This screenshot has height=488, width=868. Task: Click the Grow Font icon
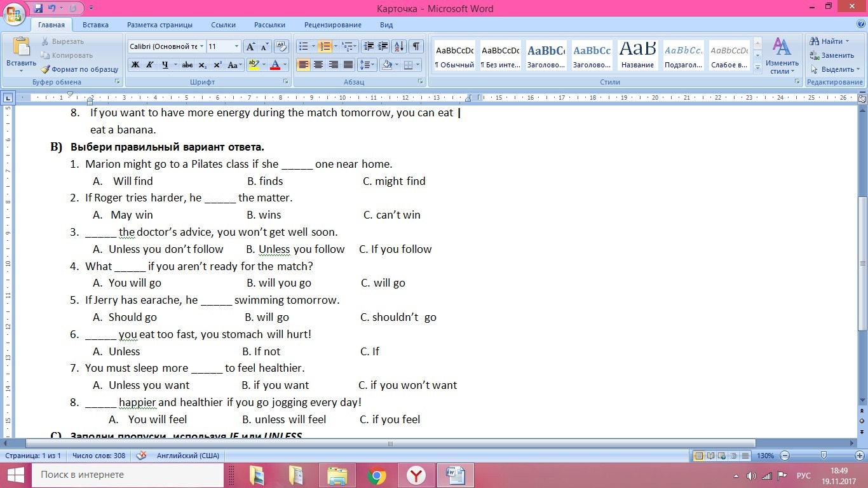click(250, 46)
